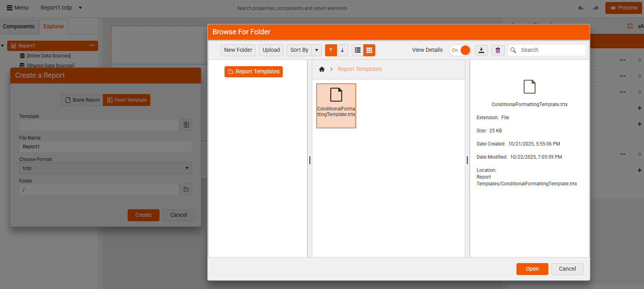644x289 pixels.
Task: Click the sort ascending arrow icon
Action: [331, 50]
